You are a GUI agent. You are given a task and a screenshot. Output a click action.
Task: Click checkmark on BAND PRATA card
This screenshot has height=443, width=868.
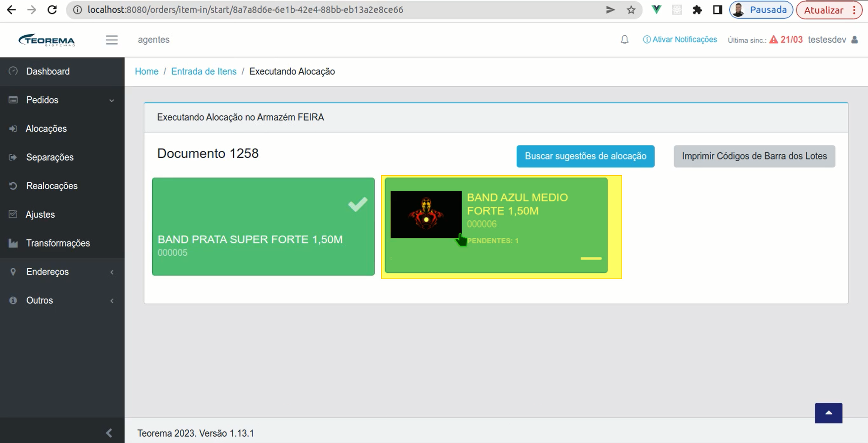(x=358, y=204)
